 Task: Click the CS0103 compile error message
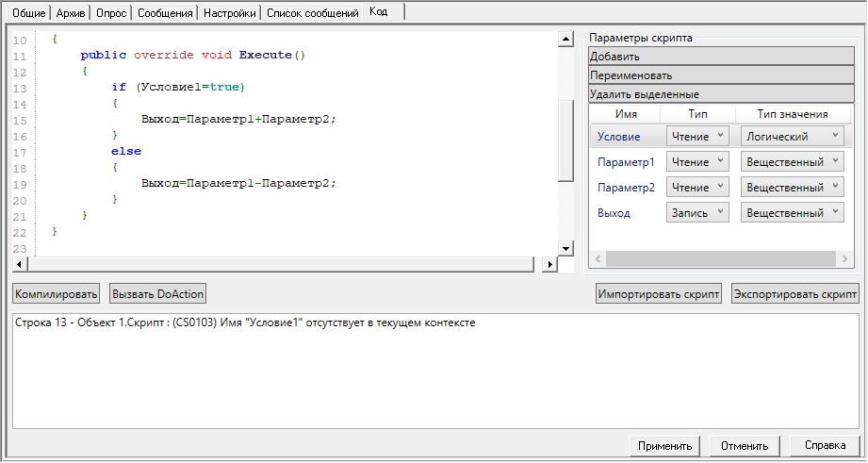coord(245,322)
